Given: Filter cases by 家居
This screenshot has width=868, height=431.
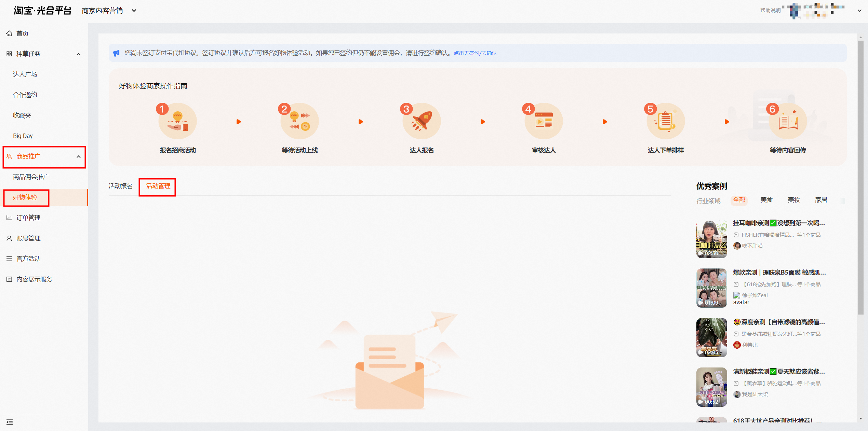Looking at the screenshot, I should [x=821, y=200].
